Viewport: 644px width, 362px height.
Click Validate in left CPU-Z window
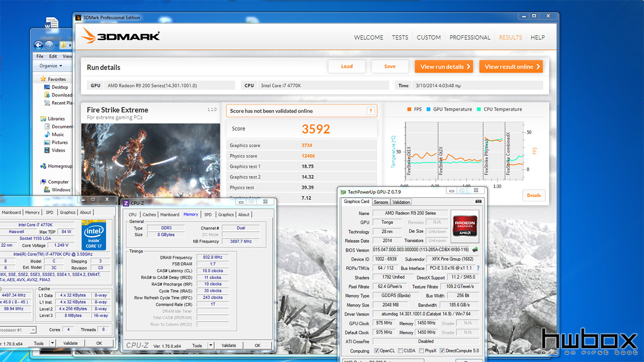click(70, 343)
